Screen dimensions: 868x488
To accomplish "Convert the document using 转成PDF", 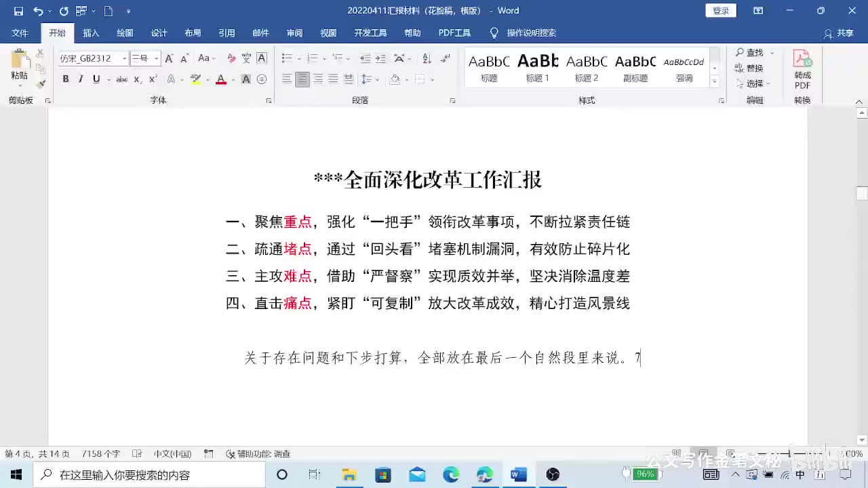I will click(x=803, y=70).
